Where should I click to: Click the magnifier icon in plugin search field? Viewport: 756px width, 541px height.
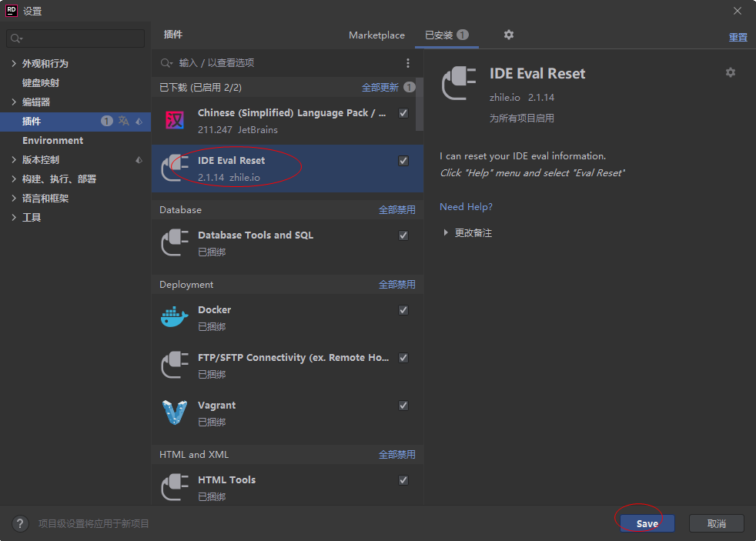click(x=167, y=63)
